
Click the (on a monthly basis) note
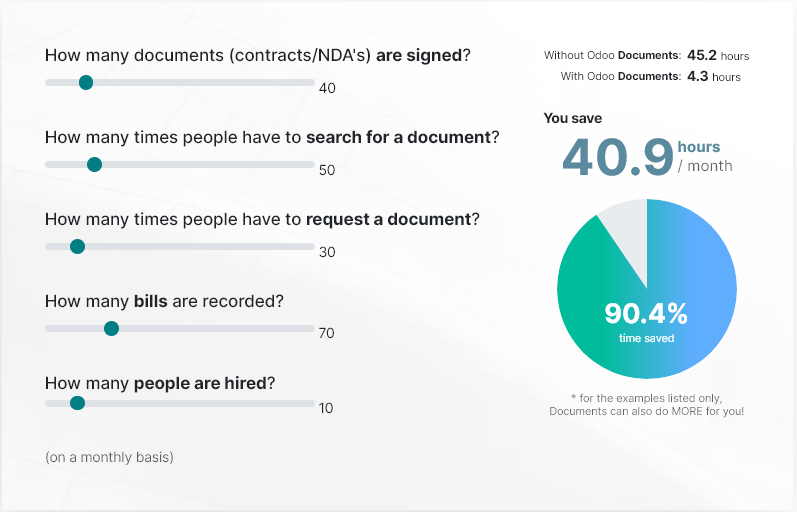(x=109, y=457)
